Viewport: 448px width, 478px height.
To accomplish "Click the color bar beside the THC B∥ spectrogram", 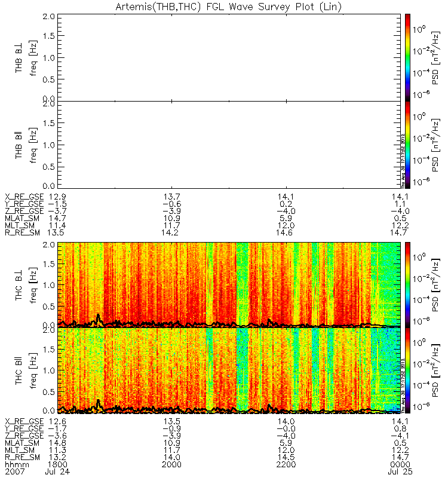I will point(407,370).
